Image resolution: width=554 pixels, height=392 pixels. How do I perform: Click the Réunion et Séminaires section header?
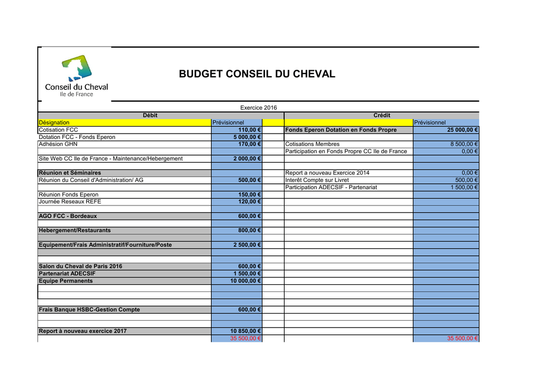pos(124,173)
